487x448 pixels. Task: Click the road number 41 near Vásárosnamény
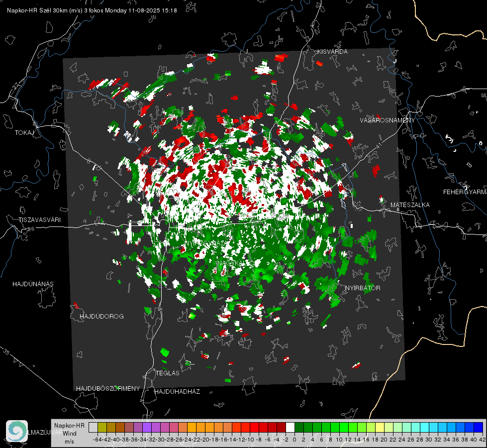pyautogui.click(x=379, y=145)
